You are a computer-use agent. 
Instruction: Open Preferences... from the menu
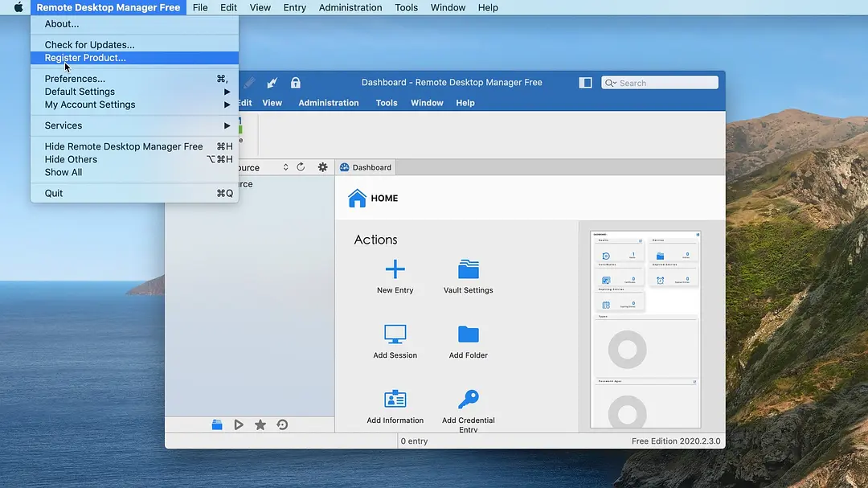[x=134, y=79]
